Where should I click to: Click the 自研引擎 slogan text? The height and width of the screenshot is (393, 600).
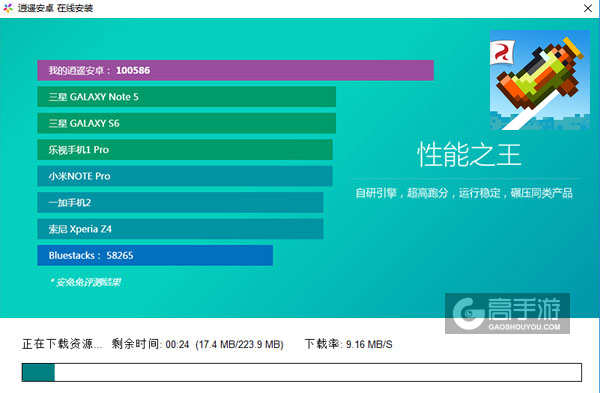[x=464, y=193]
